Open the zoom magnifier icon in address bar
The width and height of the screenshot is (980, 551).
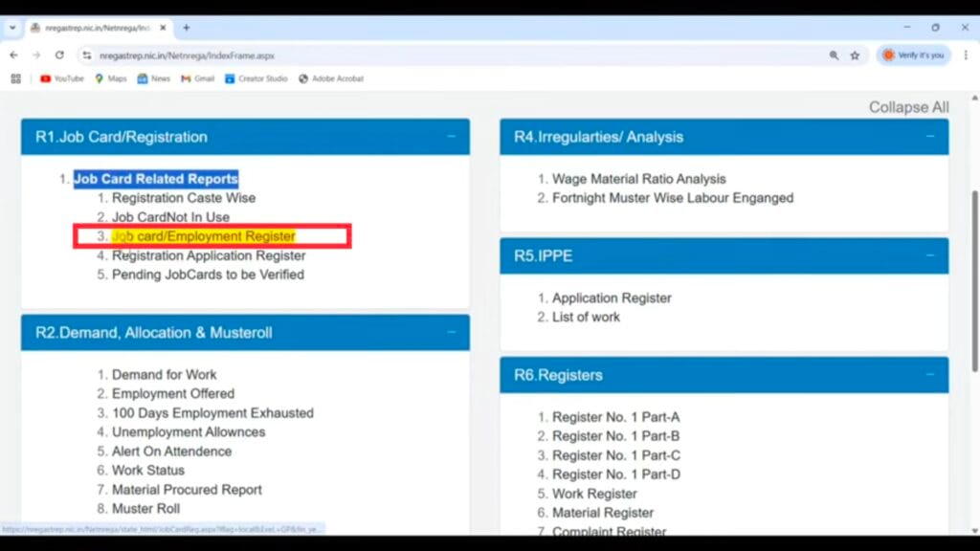click(x=834, y=55)
